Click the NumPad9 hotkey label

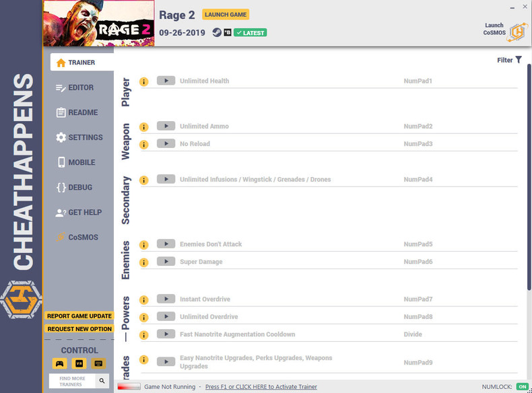click(x=418, y=363)
